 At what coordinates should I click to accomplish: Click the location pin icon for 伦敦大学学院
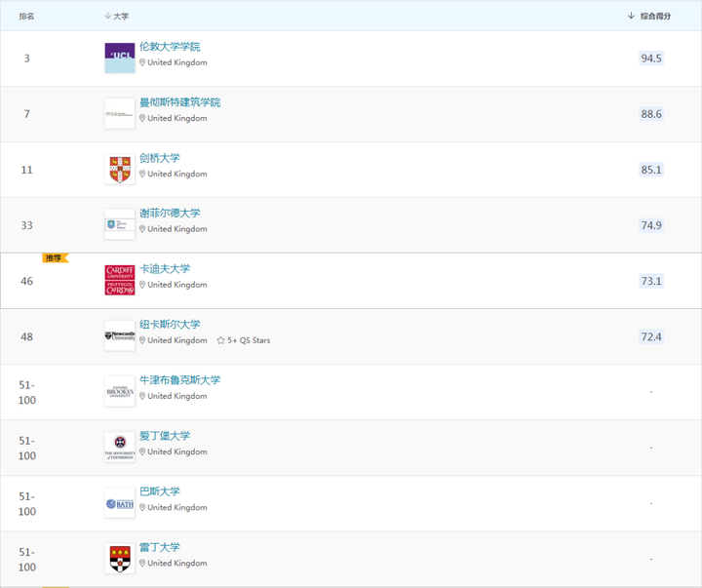(x=142, y=62)
